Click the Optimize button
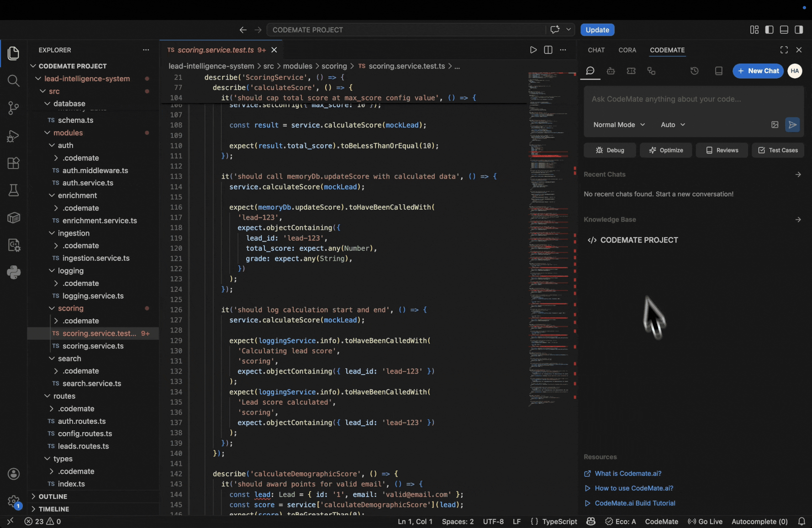Viewport: 812px width, 528px height. (666, 150)
